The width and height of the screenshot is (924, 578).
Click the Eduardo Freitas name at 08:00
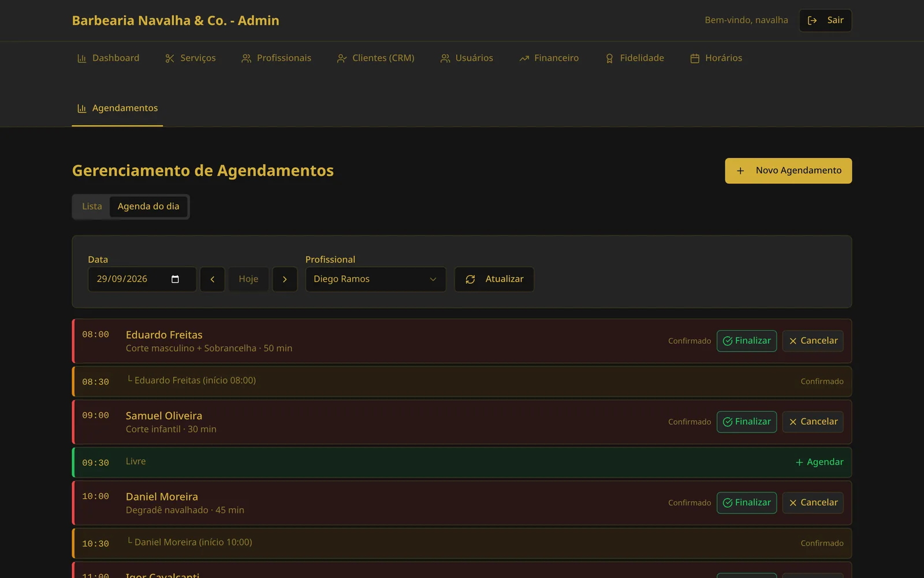164,335
